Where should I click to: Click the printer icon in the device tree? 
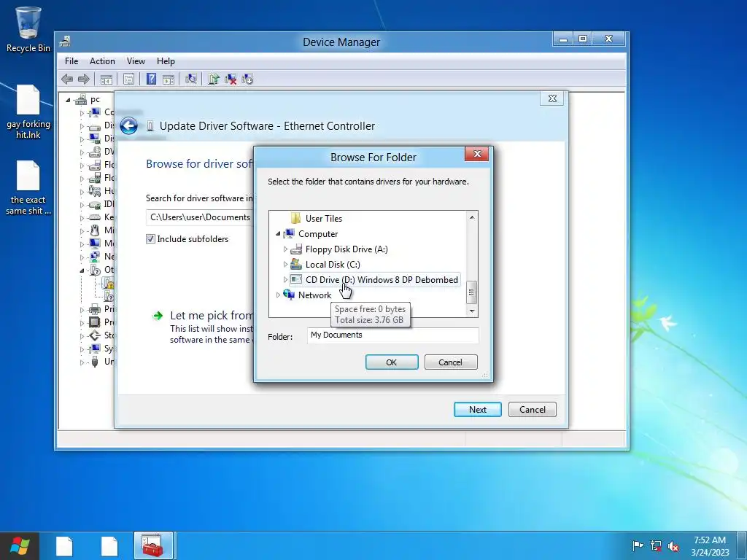coord(95,309)
